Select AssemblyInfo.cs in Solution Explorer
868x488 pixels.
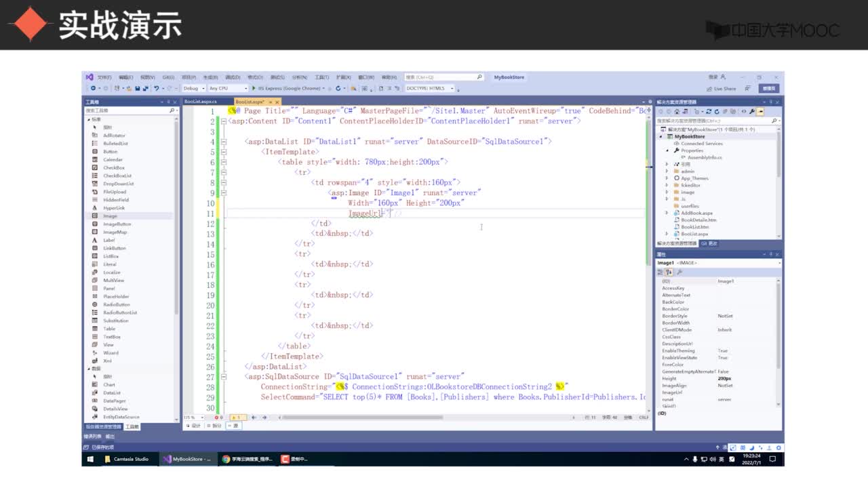point(705,157)
